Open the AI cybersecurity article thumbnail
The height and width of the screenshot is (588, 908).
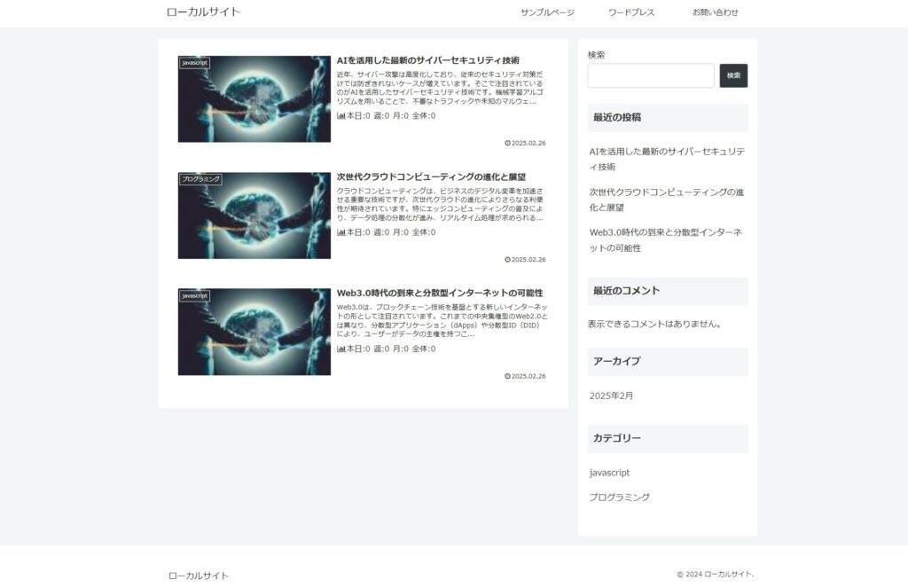[254, 99]
